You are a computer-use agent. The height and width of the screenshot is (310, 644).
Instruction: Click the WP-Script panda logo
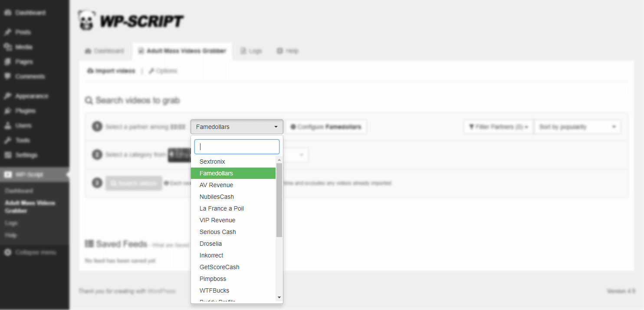[x=86, y=20]
